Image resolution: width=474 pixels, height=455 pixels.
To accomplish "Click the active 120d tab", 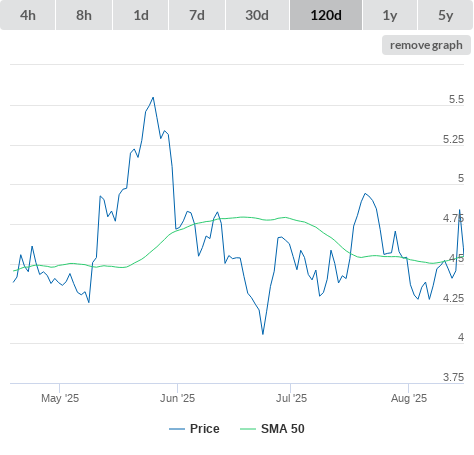I will 326,15.
